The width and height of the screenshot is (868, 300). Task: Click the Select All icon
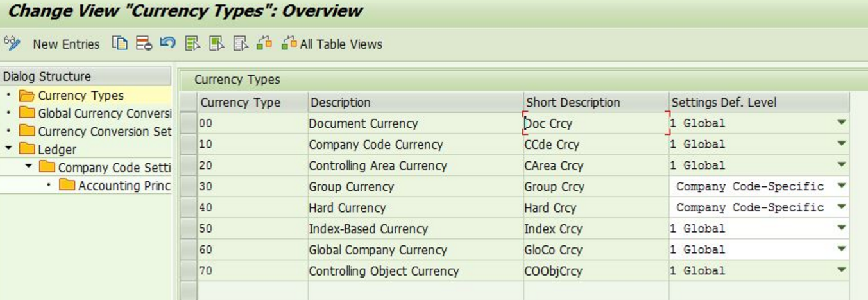192,43
